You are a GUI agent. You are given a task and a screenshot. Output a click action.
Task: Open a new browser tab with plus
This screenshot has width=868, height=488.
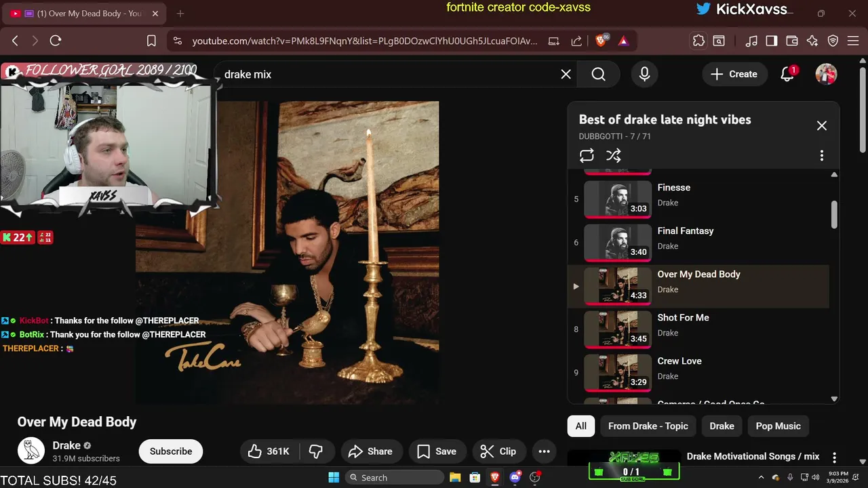point(180,14)
